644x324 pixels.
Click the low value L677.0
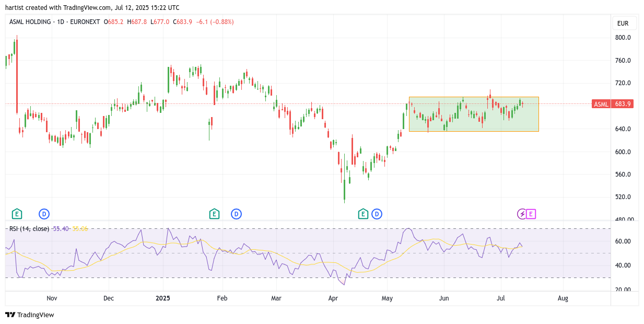pyautogui.click(x=159, y=22)
